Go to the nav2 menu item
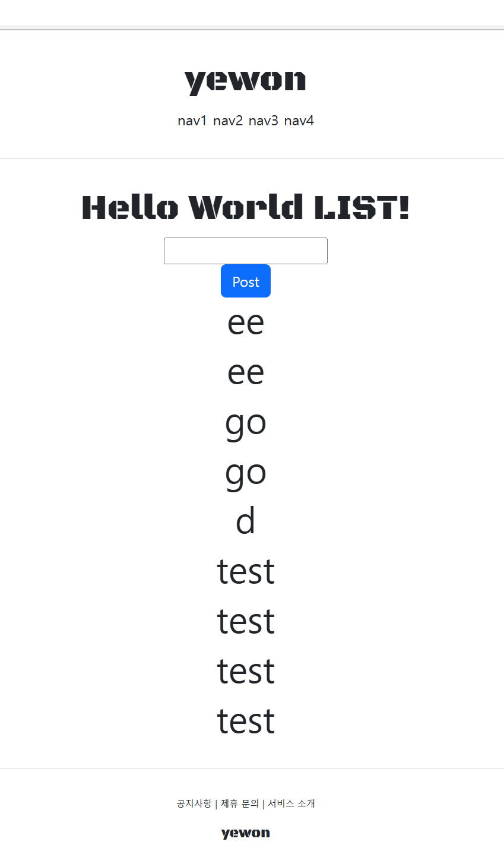Image resolution: width=504 pixels, height=848 pixels. coord(228,121)
